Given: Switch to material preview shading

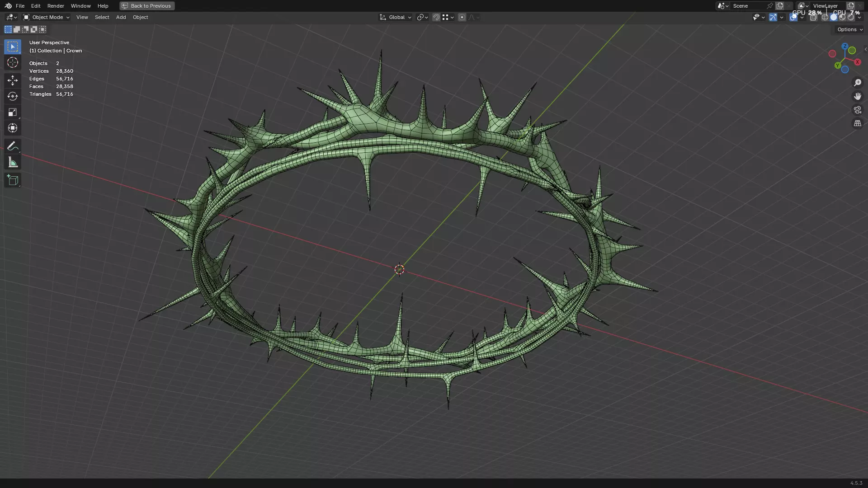Looking at the screenshot, I should [842, 17].
